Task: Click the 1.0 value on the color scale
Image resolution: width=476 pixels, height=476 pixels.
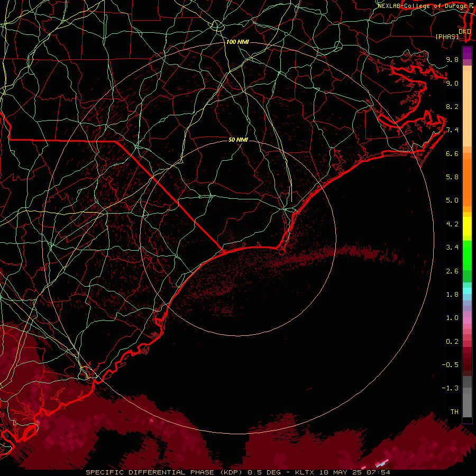Action: (452, 318)
